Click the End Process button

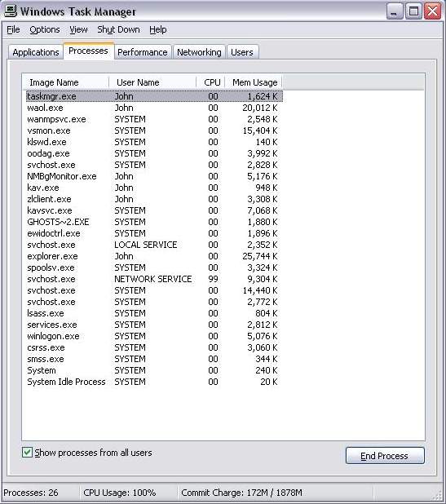[385, 456]
